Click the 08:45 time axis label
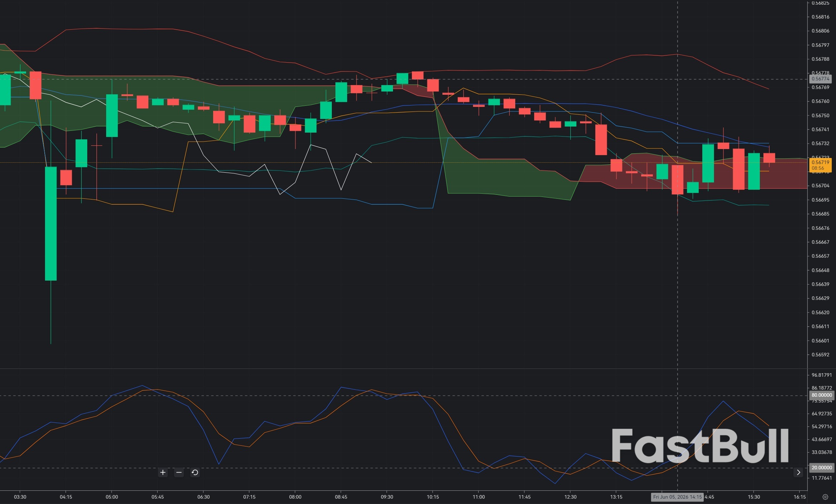 click(x=341, y=497)
